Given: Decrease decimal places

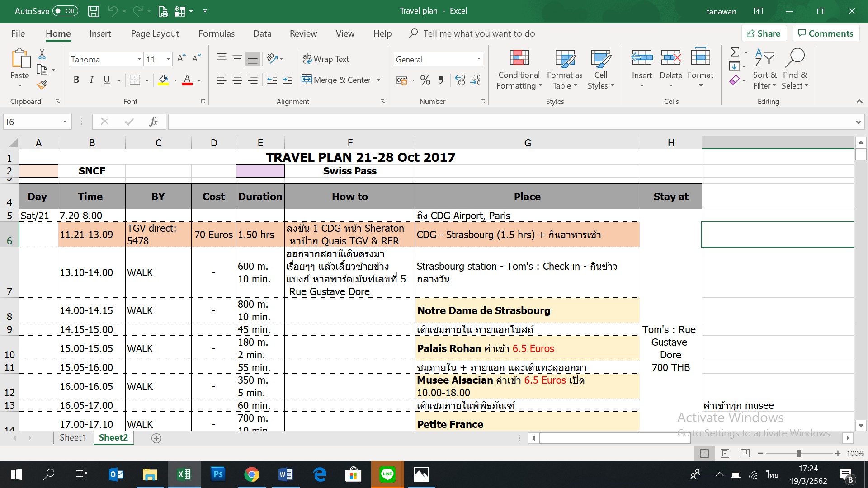Looking at the screenshot, I should 476,80.
